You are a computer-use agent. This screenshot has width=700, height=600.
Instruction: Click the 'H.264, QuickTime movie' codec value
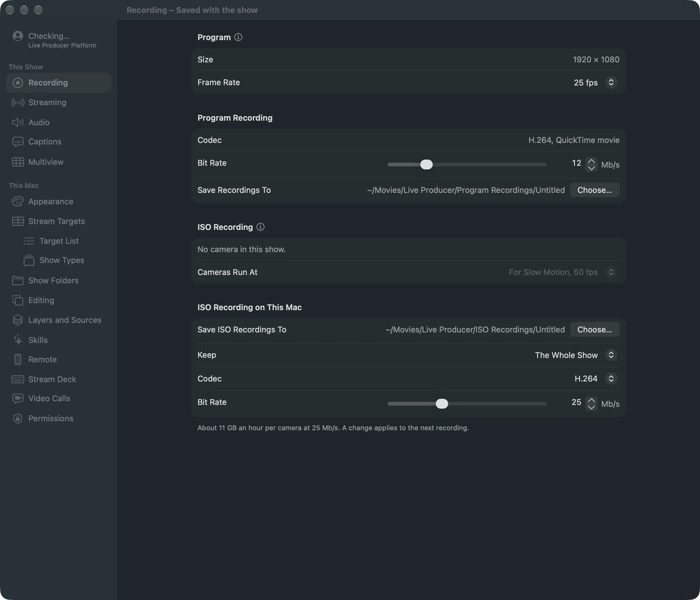[x=574, y=140]
